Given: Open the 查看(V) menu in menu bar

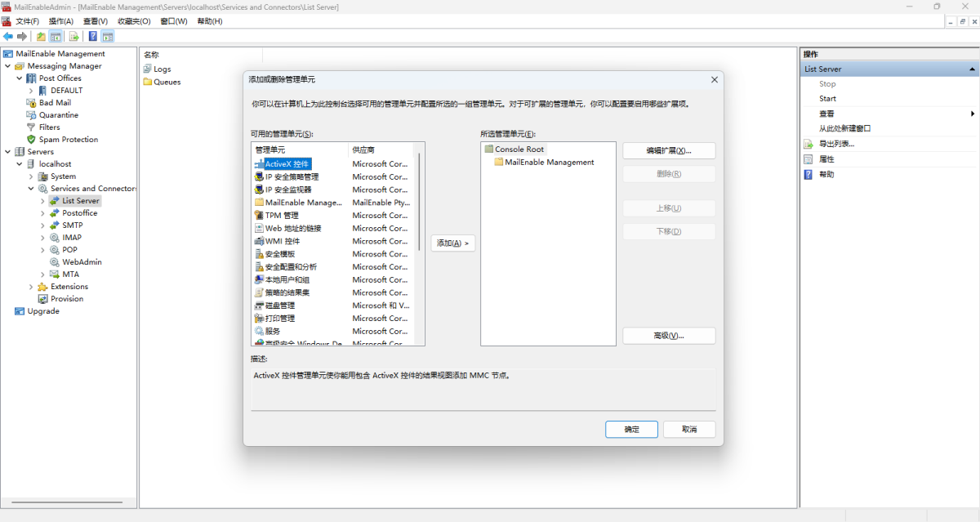Looking at the screenshot, I should click(x=96, y=21).
